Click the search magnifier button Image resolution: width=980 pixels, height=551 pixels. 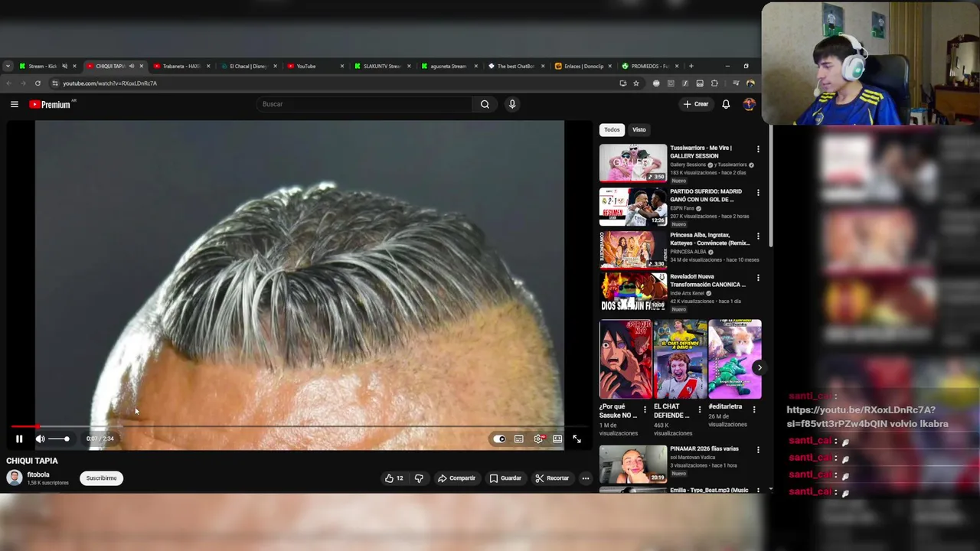[x=485, y=104]
